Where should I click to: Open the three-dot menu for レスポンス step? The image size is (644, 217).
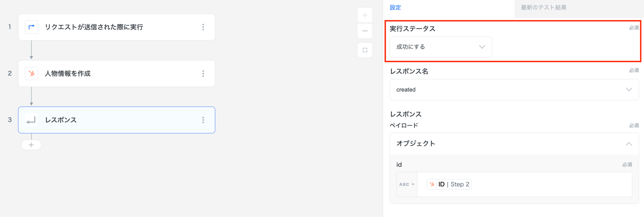(203, 120)
